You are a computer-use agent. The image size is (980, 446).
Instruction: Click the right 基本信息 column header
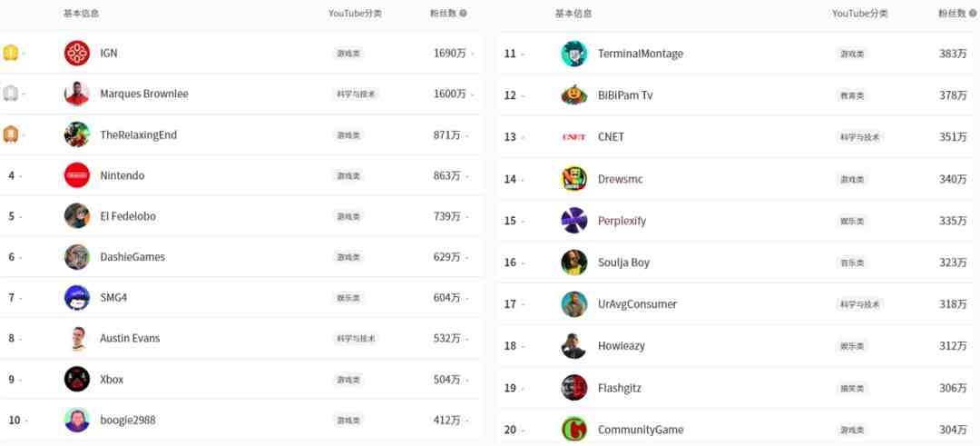pos(573,13)
